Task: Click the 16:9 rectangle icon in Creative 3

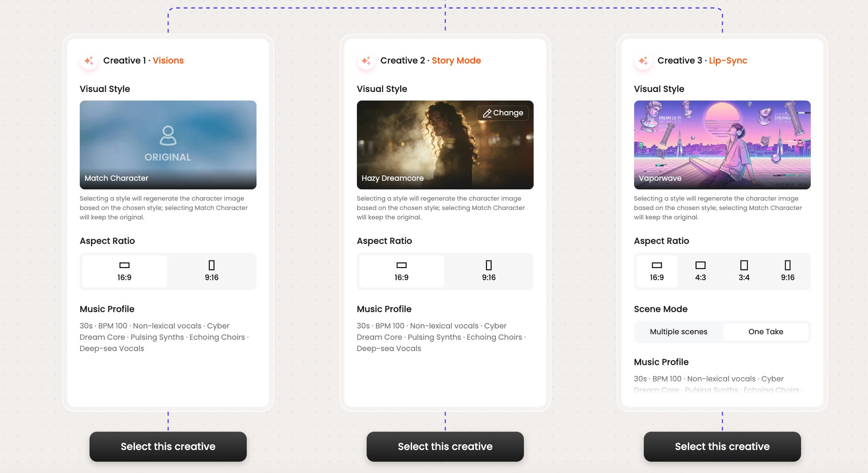Action: 657,265
